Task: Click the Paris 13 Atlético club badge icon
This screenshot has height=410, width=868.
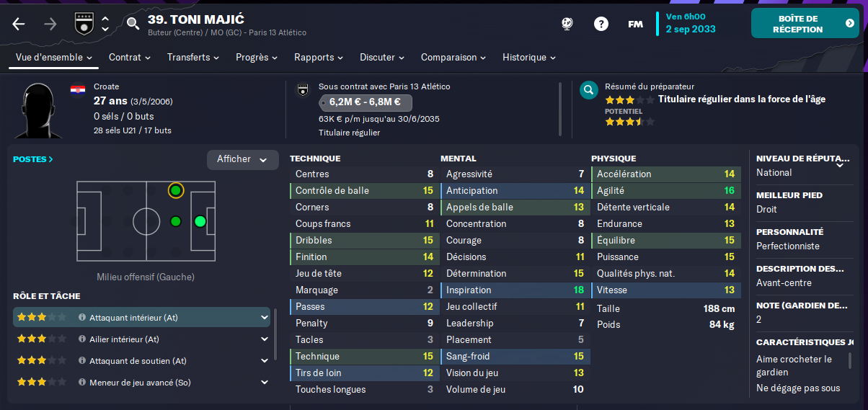Action: [x=81, y=24]
